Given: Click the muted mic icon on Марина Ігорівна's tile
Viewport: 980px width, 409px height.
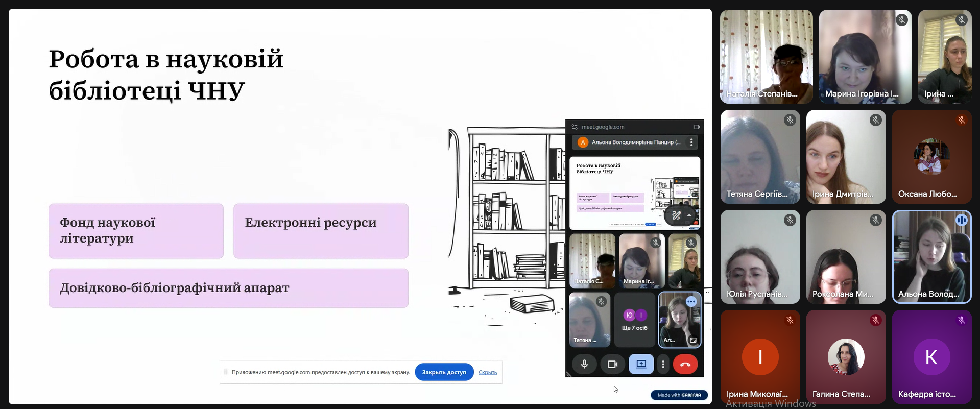Looking at the screenshot, I should 902,20.
